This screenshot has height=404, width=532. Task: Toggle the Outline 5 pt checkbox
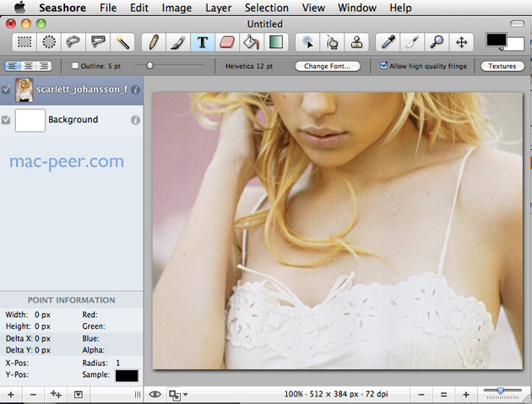click(x=76, y=66)
